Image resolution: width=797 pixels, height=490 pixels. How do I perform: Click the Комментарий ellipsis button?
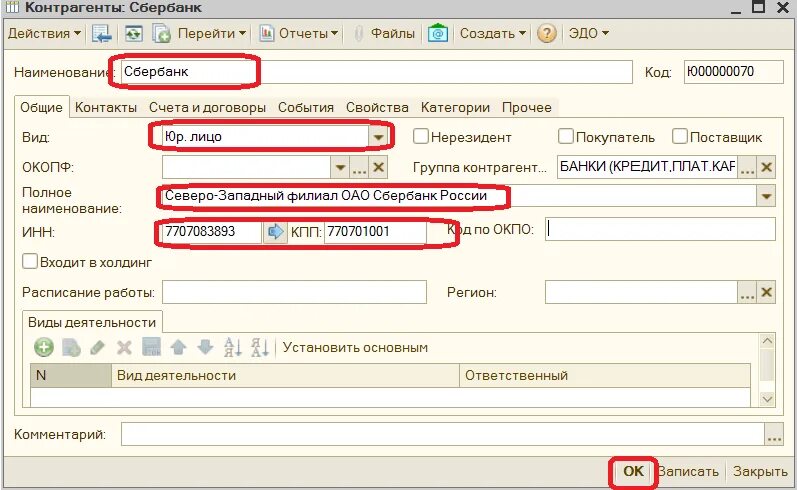pos(774,435)
